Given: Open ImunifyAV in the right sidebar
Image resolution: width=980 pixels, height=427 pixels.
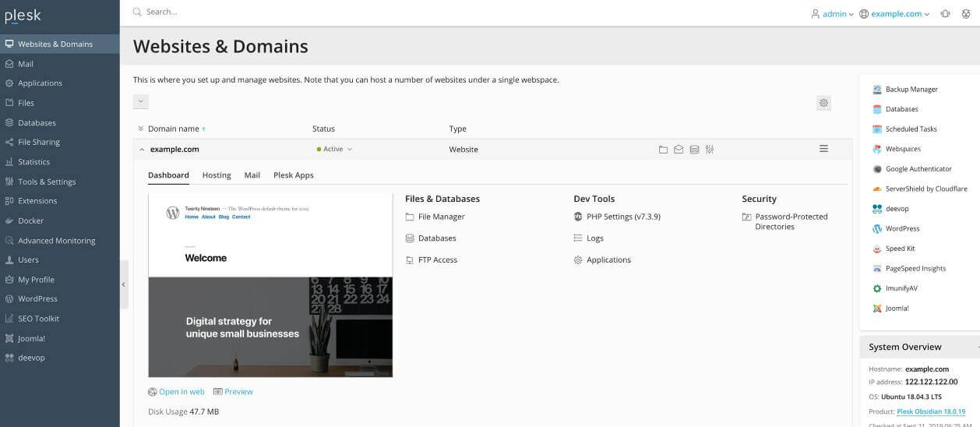Looking at the screenshot, I should [x=901, y=288].
